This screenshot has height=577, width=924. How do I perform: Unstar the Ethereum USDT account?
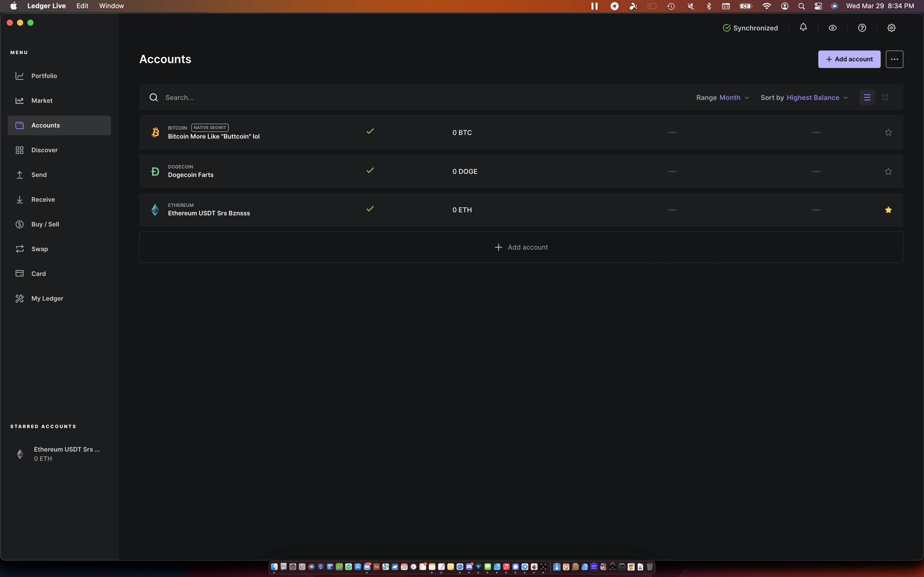888,210
